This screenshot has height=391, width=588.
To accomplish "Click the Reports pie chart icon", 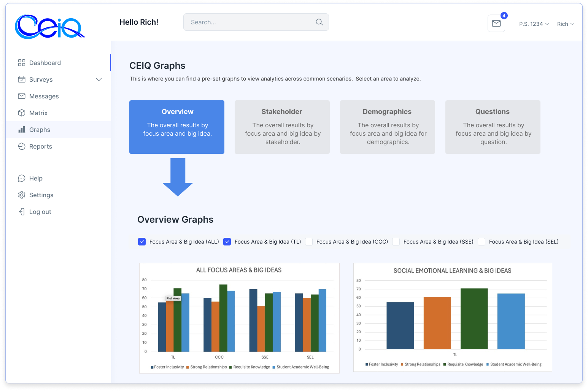I will 22,146.
